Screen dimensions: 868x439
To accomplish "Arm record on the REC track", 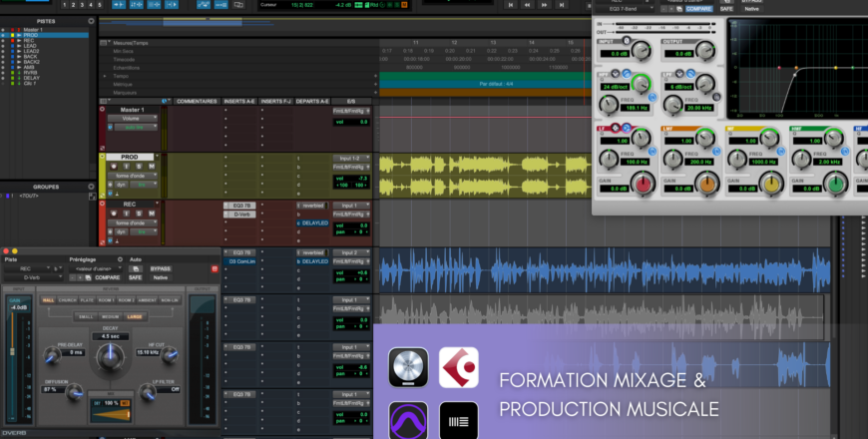I will [114, 214].
